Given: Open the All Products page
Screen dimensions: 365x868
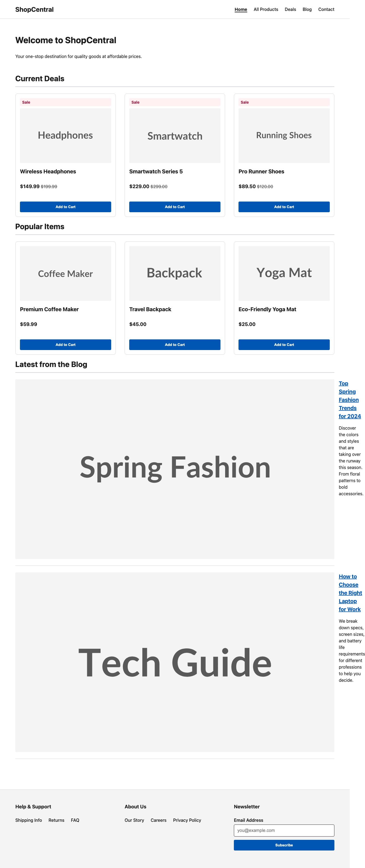Looking at the screenshot, I should pos(266,9).
